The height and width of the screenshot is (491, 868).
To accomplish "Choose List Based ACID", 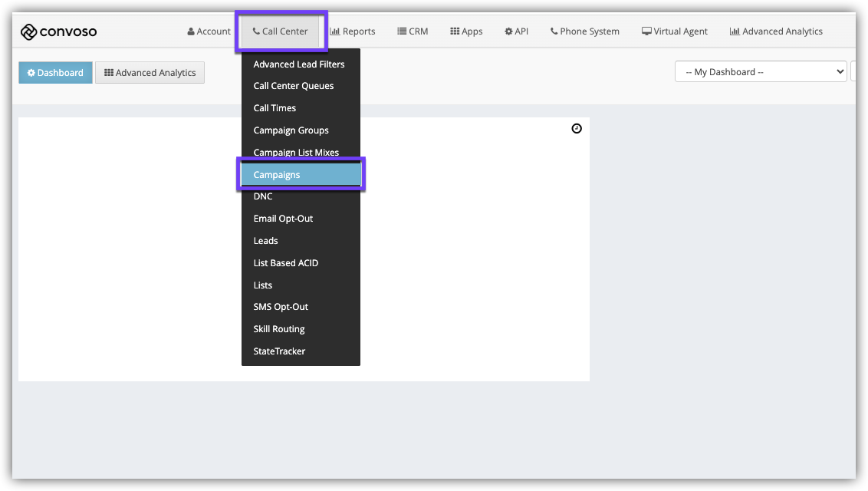I will tap(301, 263).
